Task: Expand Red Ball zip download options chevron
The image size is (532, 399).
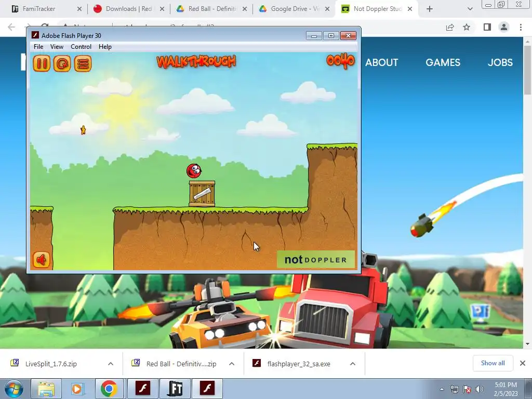Action: (x=232, y=364)
